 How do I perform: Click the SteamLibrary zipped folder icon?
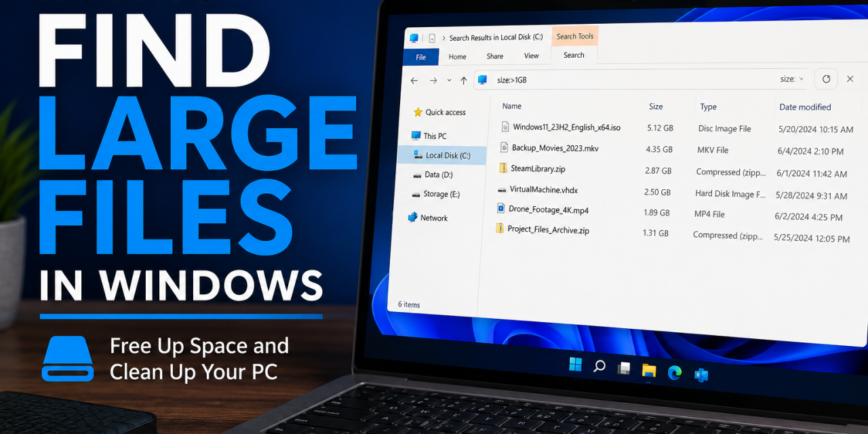(x=502, y=167)
